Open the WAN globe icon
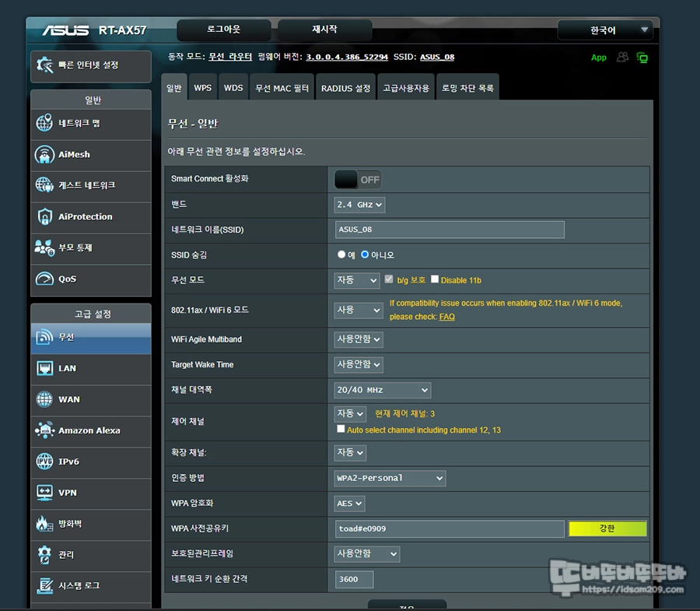The height and width of the screenshot is (611, 700). [44, 399]
